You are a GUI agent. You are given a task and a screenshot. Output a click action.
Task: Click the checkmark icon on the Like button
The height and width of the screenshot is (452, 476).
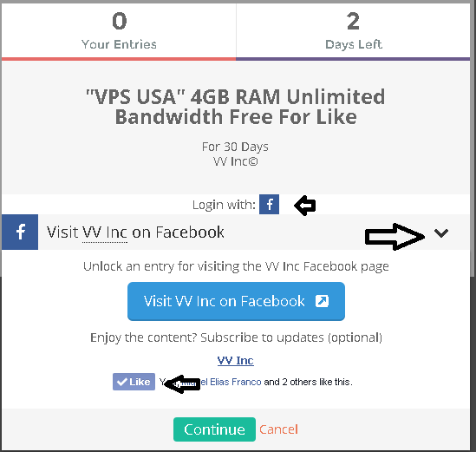click(122, 382)
